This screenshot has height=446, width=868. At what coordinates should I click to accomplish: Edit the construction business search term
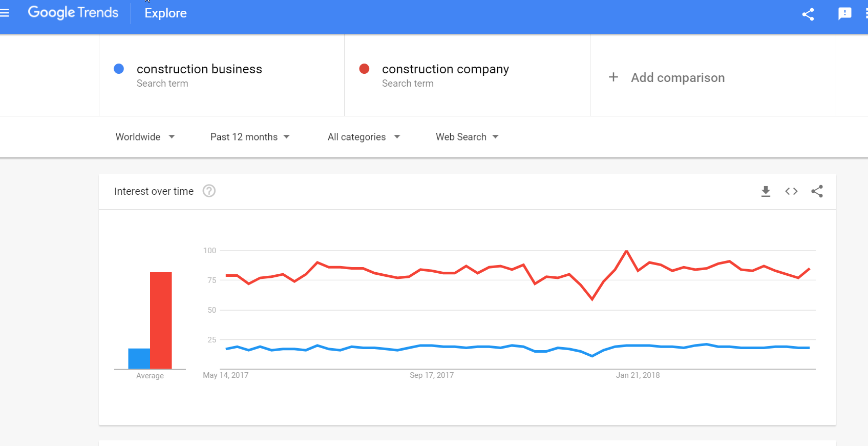[x=199, y=69]
